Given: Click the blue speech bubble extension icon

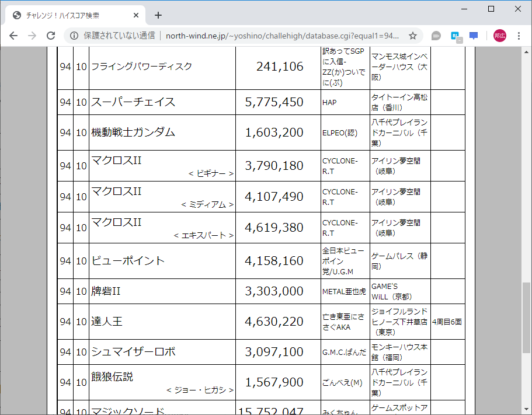Looking at the screenshot, I should coord(473,35).
